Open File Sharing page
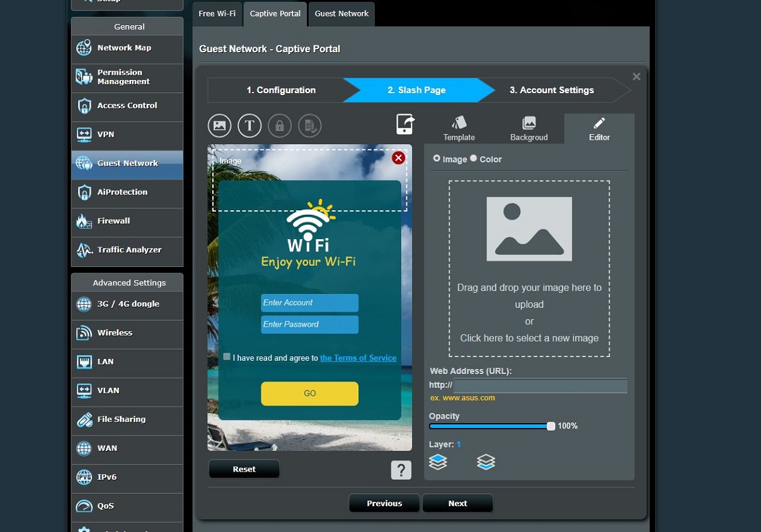This screenshot has height=532, width=761. pyautogui.click(x=127, y=420)
